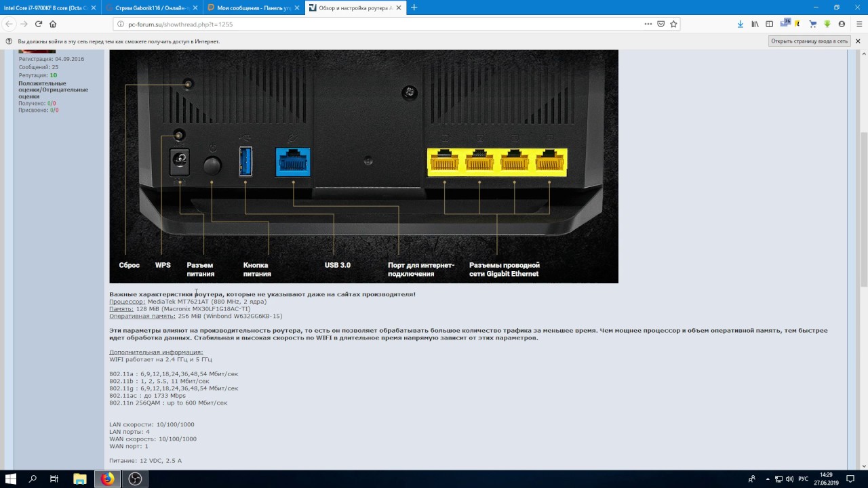Click Дополнительная информация: heading
Viewport: 868px width, 488px height.
point(156,352)
